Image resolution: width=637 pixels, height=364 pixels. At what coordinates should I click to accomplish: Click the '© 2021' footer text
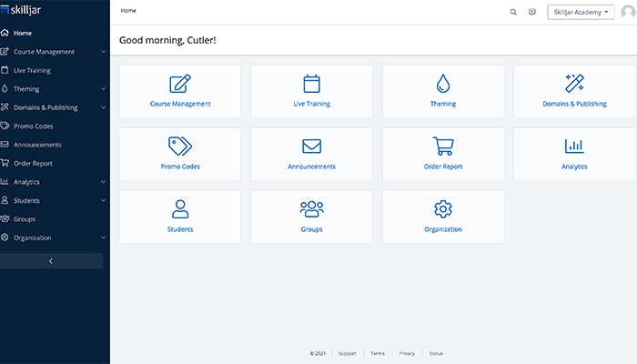[318, 353]
